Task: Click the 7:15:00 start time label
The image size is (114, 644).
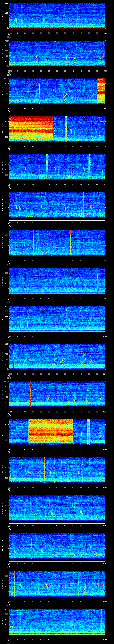Action: 9,564
